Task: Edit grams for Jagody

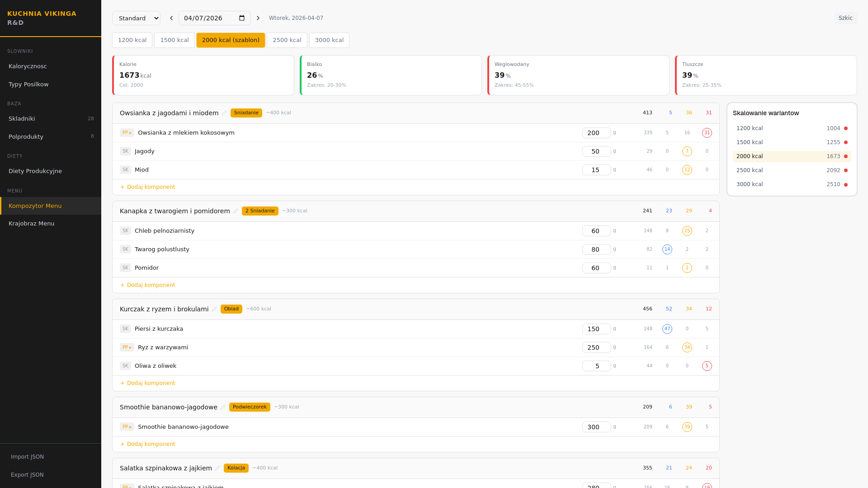Action: pyautogui.click(x=596, y=151)
